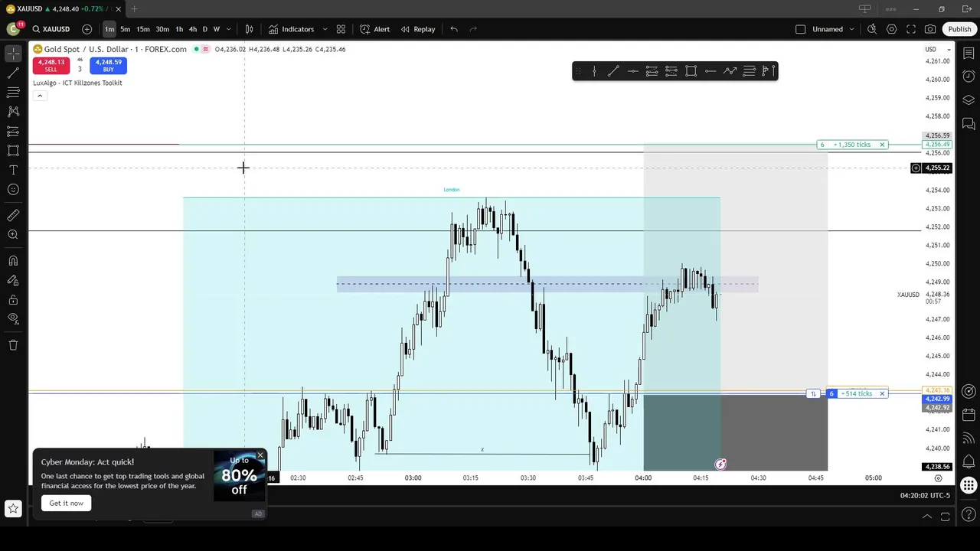Open the quick search icon
The height and width of the screenshot is (551, 980).
[x=872, y=29]
